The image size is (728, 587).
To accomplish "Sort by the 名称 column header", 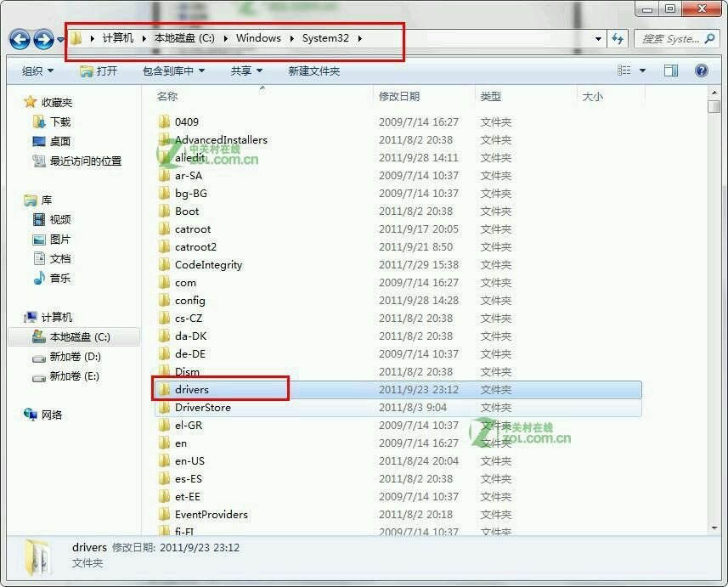I will (167, 96).
